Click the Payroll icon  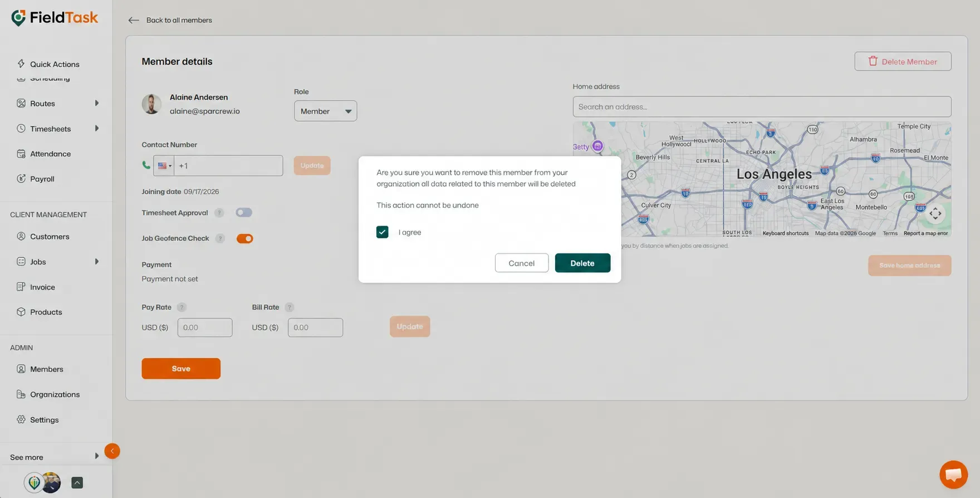click(21, 179)
